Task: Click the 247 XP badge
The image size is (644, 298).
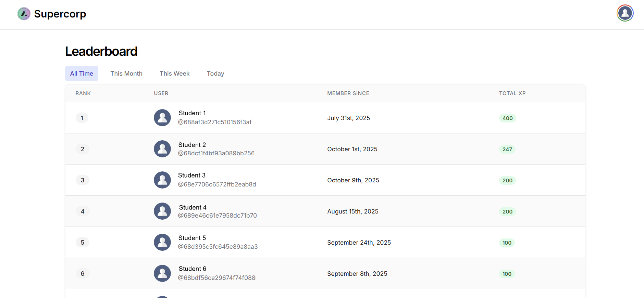Action: coord(507,150)
